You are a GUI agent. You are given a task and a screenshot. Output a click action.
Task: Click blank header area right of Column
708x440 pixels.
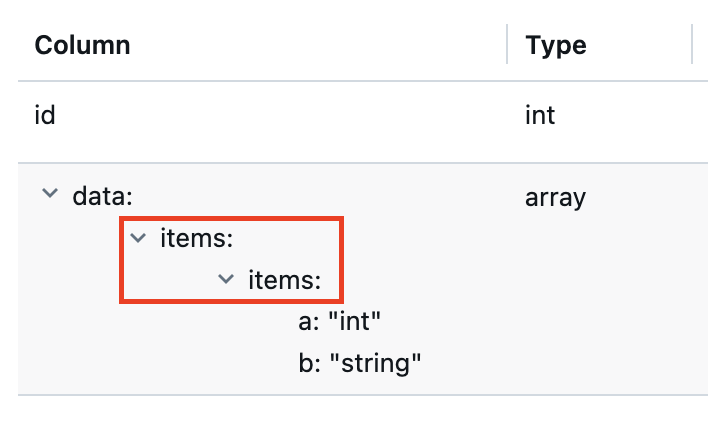[316, 45]
